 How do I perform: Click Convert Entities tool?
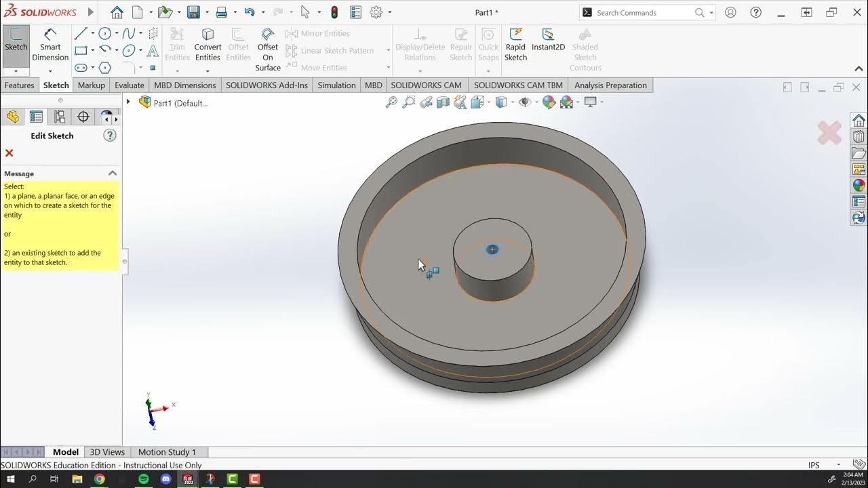click(208, 45)
